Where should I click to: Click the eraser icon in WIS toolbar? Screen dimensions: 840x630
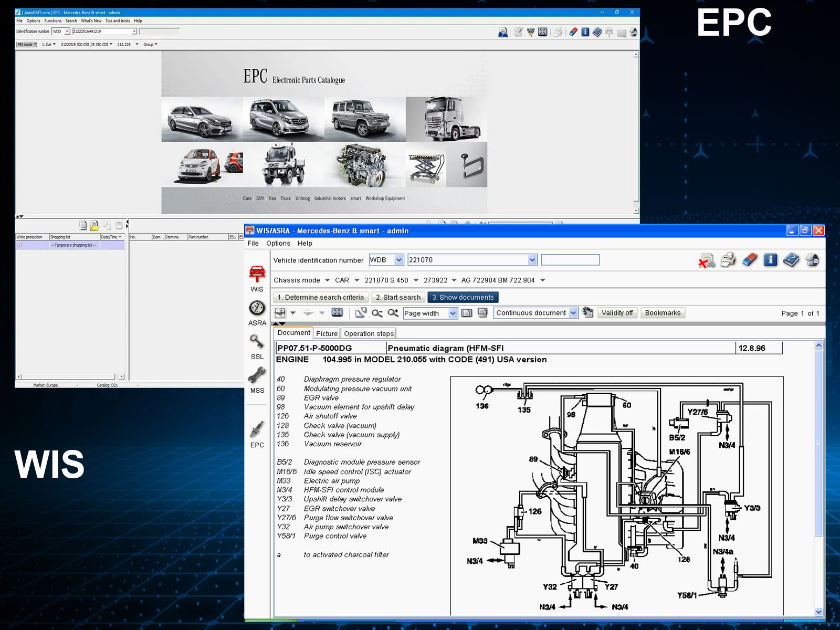[x=750, y=260]
